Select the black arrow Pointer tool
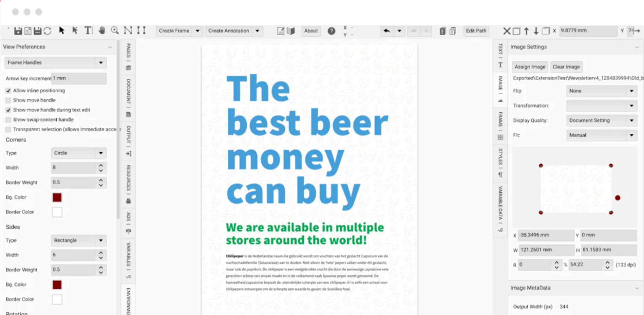Screen dimensions: 644x315 62,30
